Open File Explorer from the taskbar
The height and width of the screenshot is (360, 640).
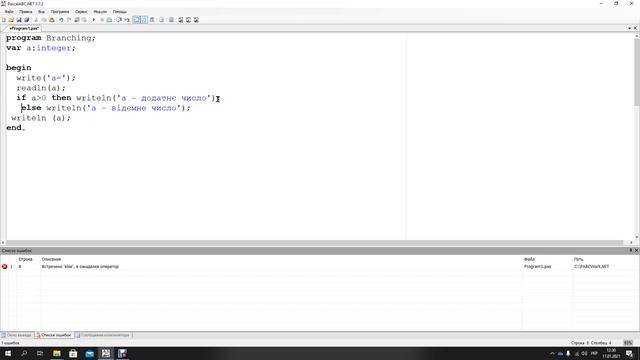(x=57, y=353)
